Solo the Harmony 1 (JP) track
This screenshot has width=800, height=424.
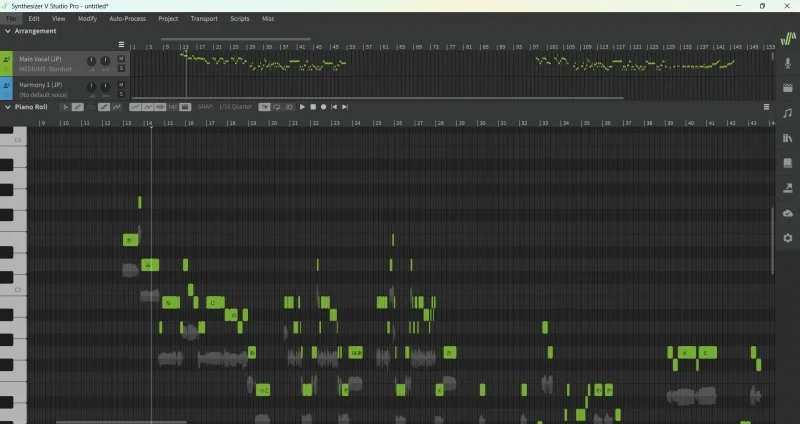121,94
